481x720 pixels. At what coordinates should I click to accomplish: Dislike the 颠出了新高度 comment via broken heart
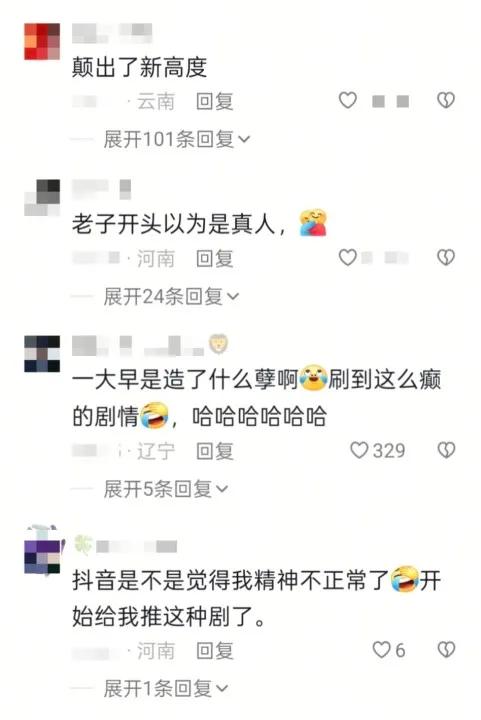pyautogui.click(x=446, y=100)
